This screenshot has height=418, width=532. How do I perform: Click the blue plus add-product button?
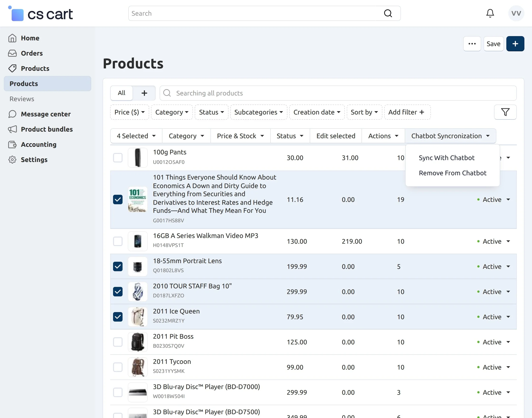pos(515,44)
